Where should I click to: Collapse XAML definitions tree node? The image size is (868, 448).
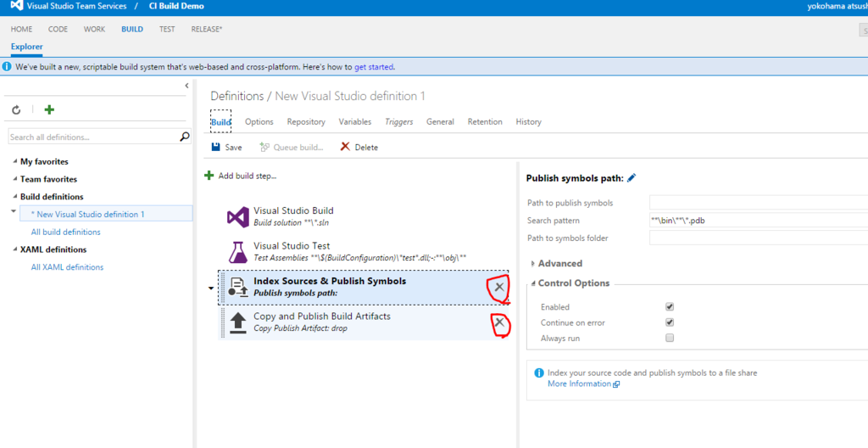[x=14, y=249]
